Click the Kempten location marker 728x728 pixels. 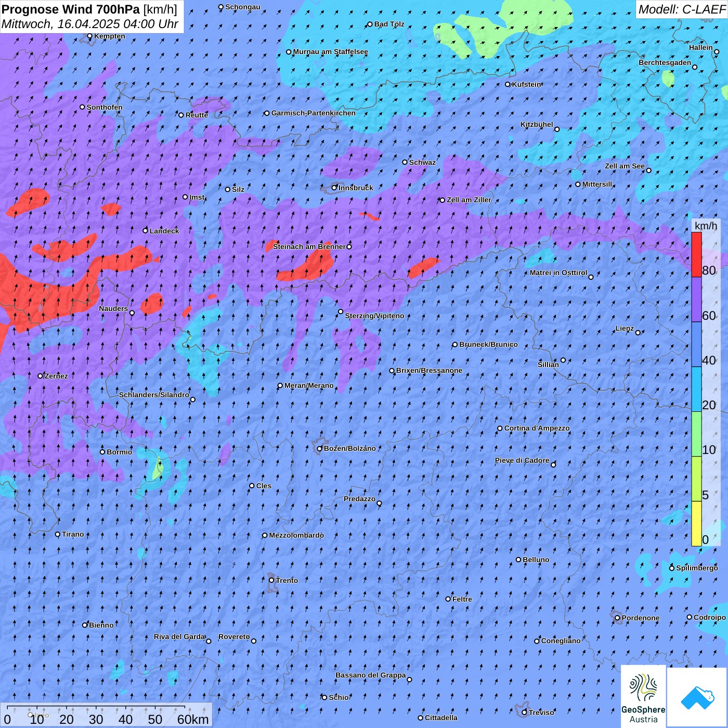click(x=89, y=36)
